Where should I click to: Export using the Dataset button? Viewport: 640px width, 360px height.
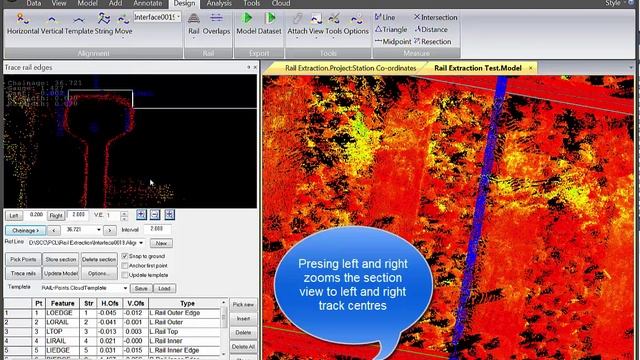pyautogui.click(x=270, y=24)
